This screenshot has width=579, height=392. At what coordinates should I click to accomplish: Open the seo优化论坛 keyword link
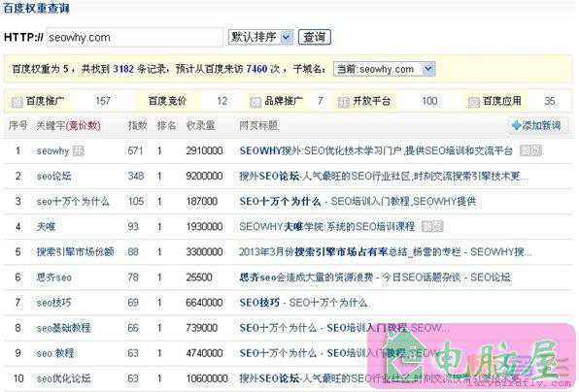click(63, 378)
